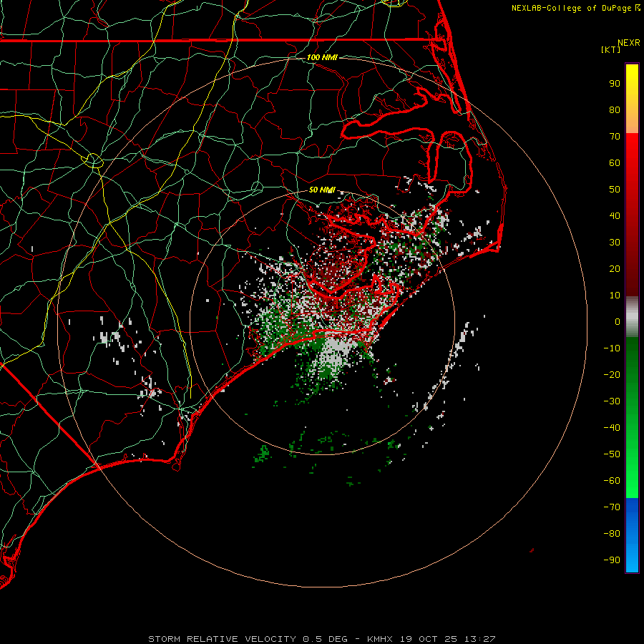Click the 50 knot scale label
Viewport: 644px width, 644px height.
point(615,190)
